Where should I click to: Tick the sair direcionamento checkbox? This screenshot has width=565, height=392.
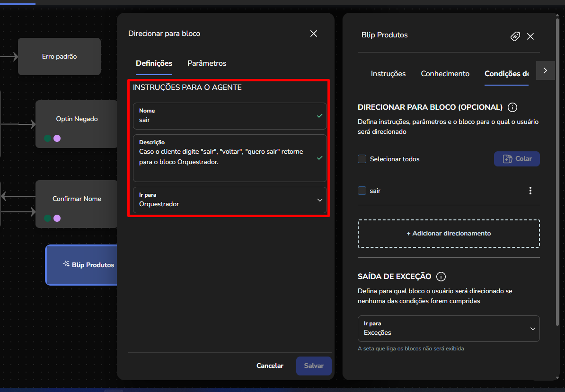click(x=362, y=191)
